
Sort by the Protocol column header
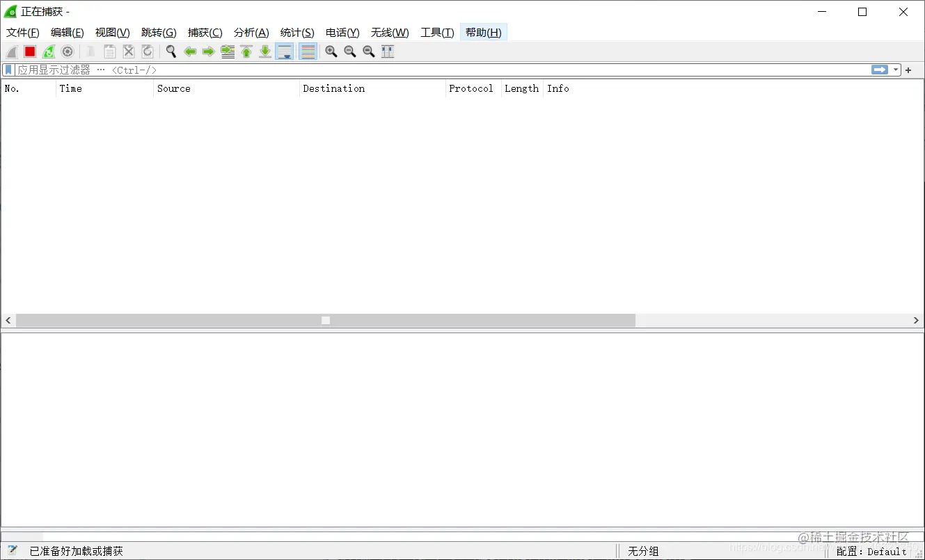(473, 88)
